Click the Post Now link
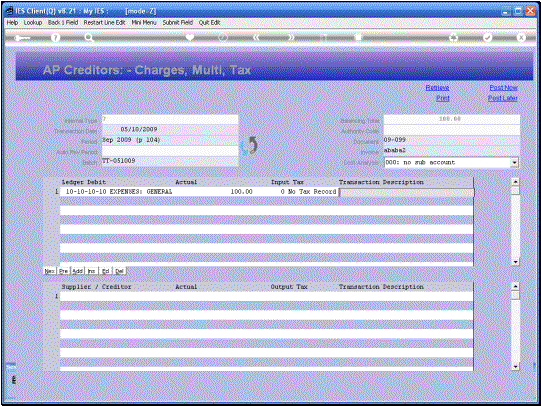Image resolution: width=541 pixels, height=406 pixels. point(503,88)
